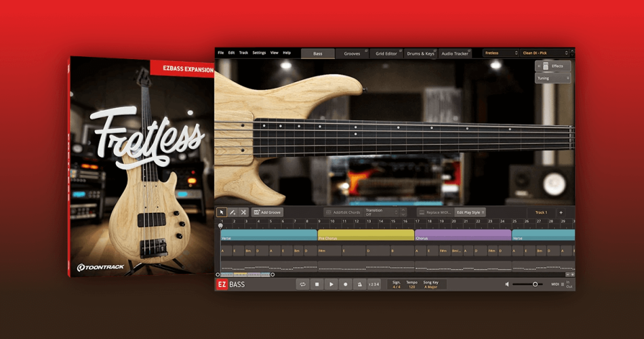Viewport: 644px width, 339px height.
Task: Select Track 1
Action: coord(541,212)
